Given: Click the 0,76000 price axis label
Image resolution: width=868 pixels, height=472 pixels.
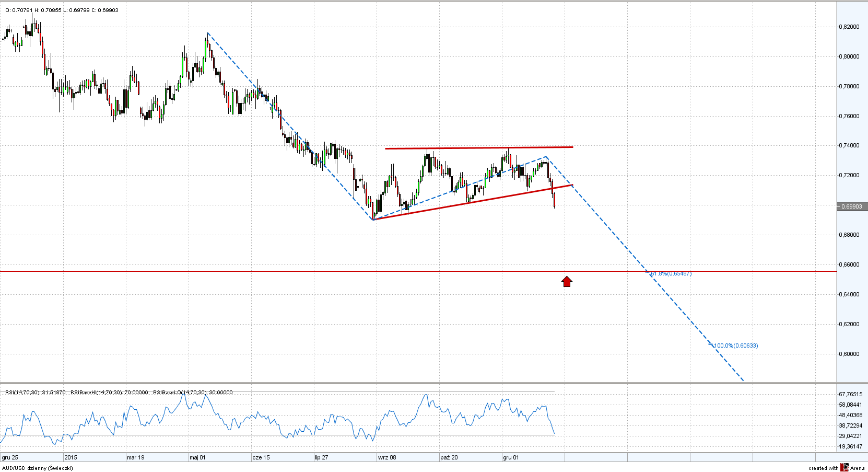Looking at the screenshot, I should (x=849, y=116).
